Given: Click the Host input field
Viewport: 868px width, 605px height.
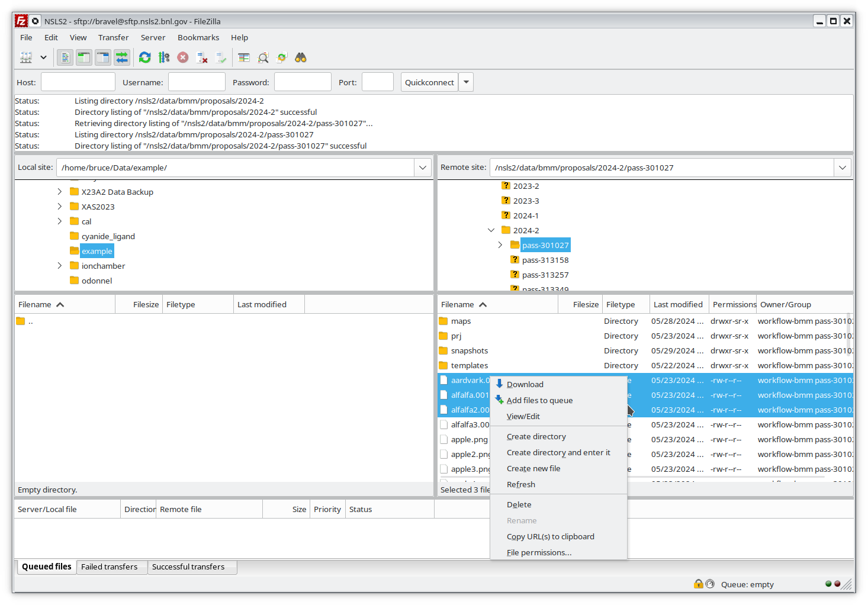Looking at the screenshot, I should 78,82.
